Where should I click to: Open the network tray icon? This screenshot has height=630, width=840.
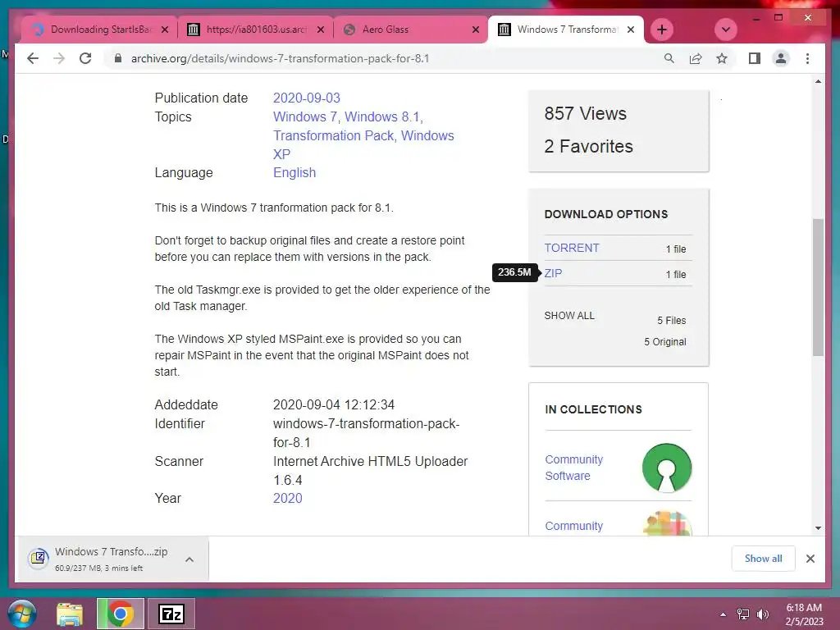743,614
